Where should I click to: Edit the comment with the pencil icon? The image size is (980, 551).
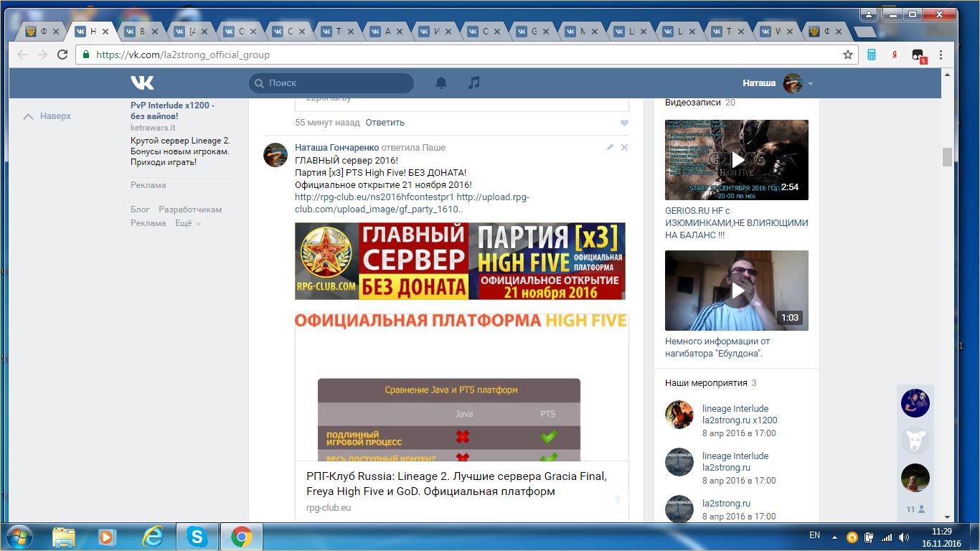click(x=610, y=147)
